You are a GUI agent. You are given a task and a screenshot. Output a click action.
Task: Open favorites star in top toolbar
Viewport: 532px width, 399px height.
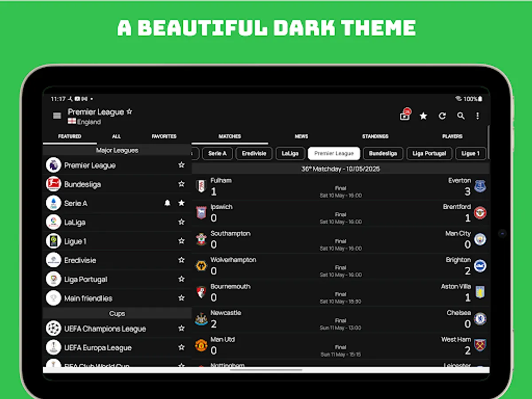click(x=423, y=116)
